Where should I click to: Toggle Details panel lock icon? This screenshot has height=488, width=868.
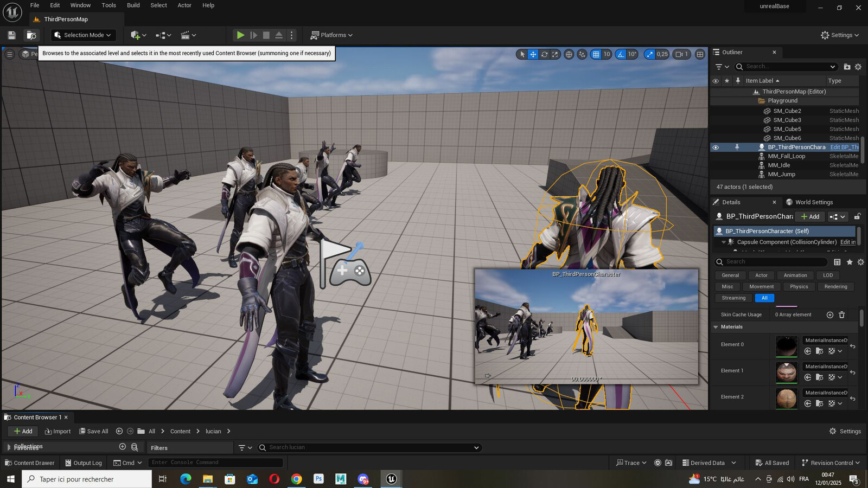coord(857,217)
